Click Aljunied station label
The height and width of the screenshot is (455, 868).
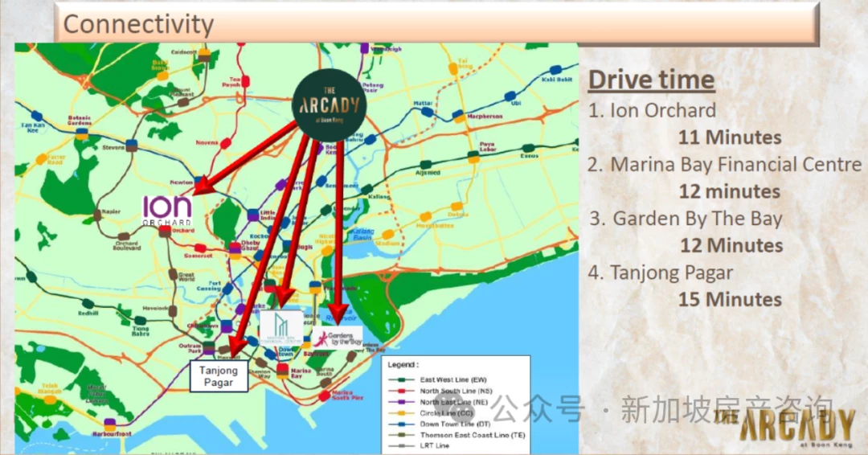428,173
